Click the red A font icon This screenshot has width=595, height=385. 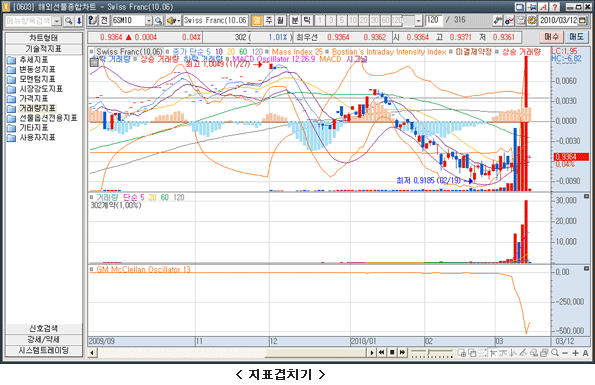tap(543, 7)
